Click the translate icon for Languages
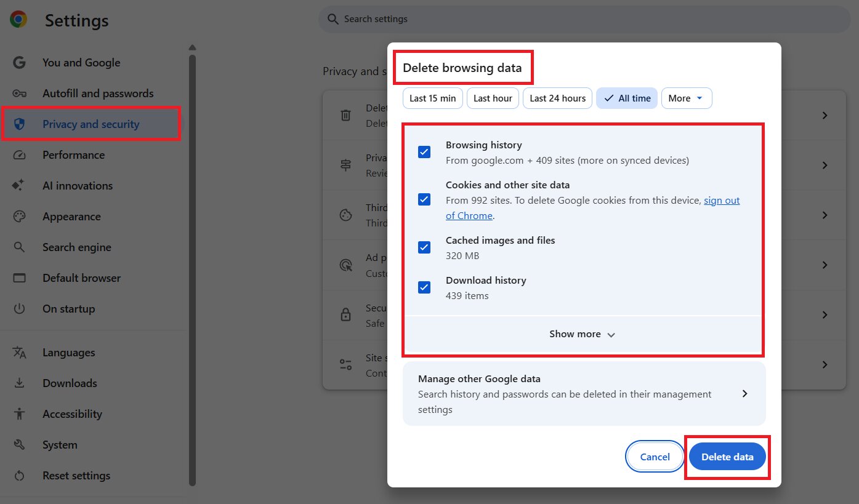859x504 pixels. tap(19, 353)
